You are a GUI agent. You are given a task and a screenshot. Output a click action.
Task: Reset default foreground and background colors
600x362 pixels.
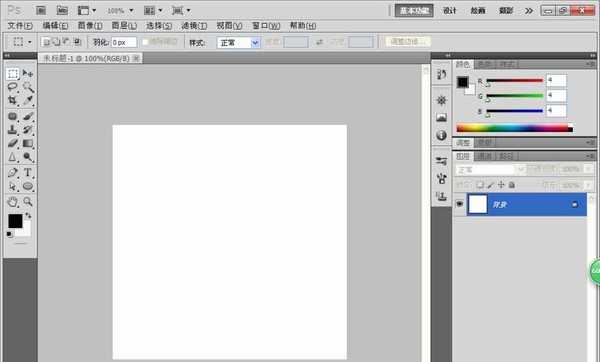tap(10, 235)
